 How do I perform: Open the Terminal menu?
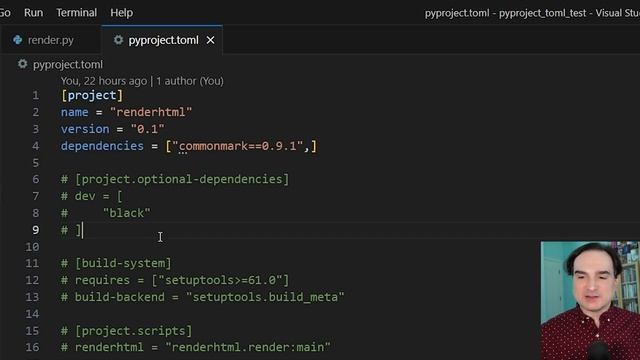click(76, 13)
